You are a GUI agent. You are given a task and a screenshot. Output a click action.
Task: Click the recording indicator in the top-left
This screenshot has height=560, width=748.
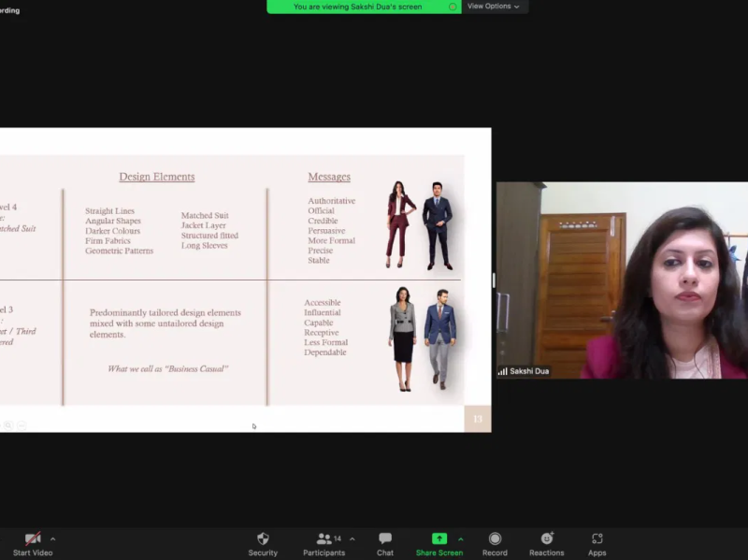[x=9, y=10]
